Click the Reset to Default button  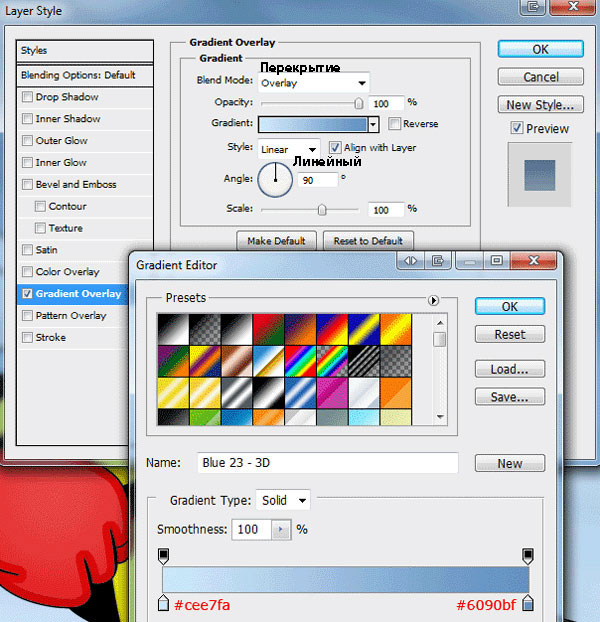368,241
